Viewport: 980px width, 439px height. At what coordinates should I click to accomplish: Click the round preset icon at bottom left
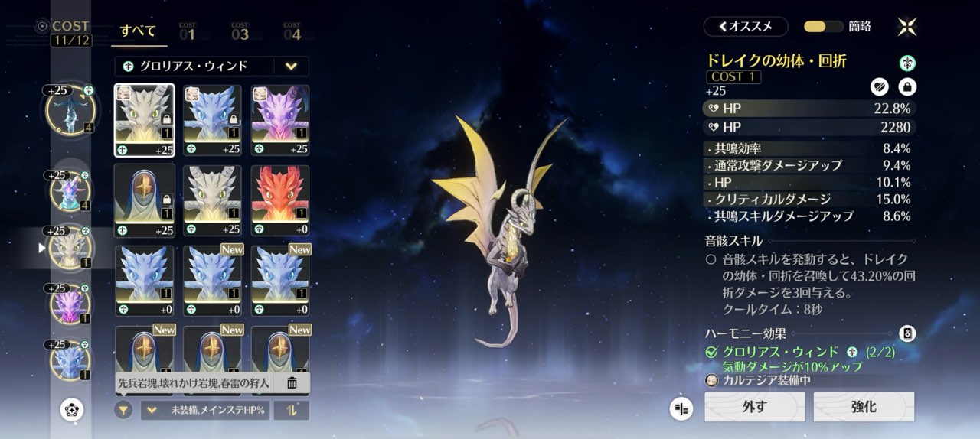(x=71, y=411)
